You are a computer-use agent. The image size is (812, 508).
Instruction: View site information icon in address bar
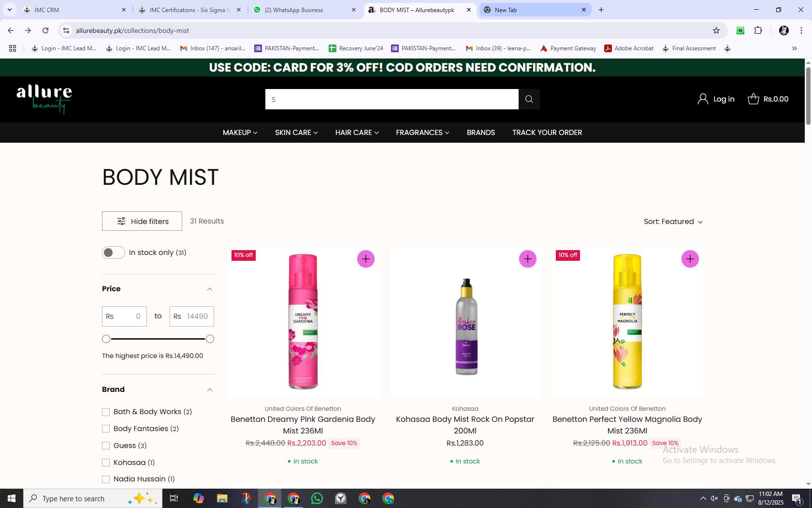coord(66,30)
